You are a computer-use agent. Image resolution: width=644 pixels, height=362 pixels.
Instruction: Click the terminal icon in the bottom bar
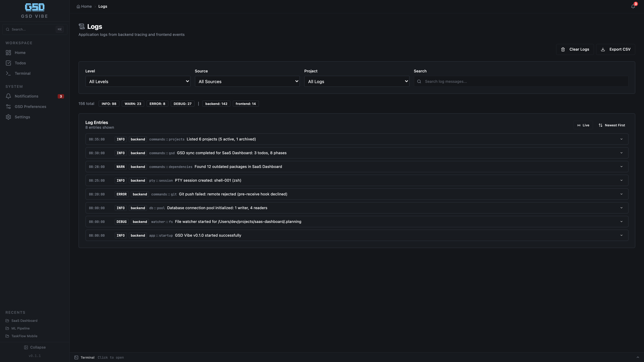pos(76,357)
